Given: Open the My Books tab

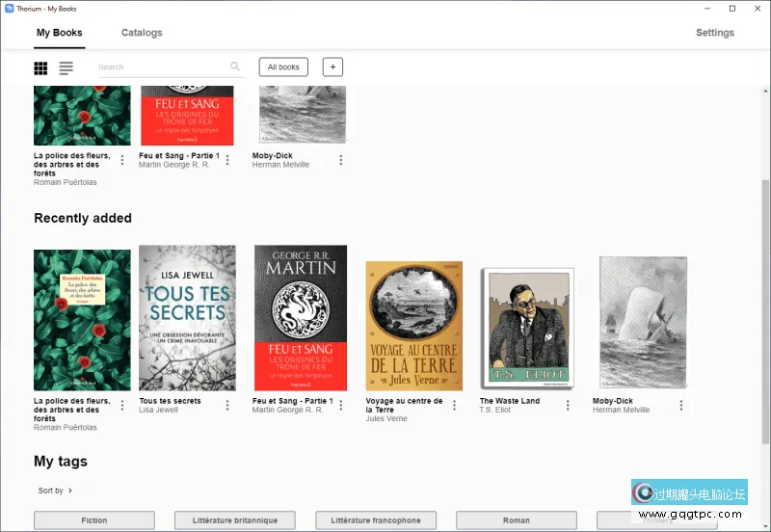Looking at the screenshot, I should tap(60, 33).
